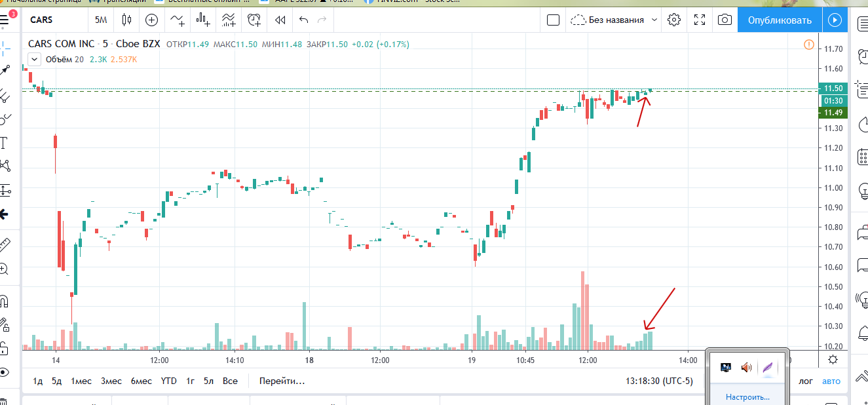868x405 pixels.
Task: Select the 5д time range
Action: point(57,381)
